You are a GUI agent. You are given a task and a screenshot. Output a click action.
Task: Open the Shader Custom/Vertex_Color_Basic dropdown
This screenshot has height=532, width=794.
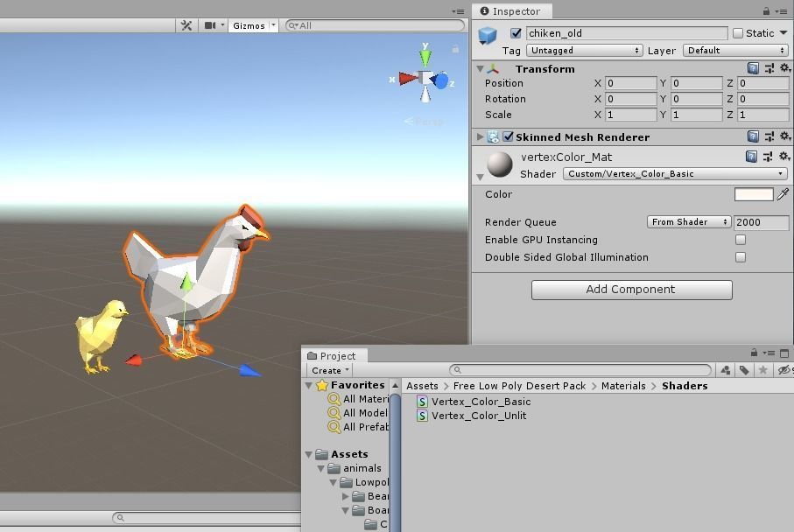[675, 173]
